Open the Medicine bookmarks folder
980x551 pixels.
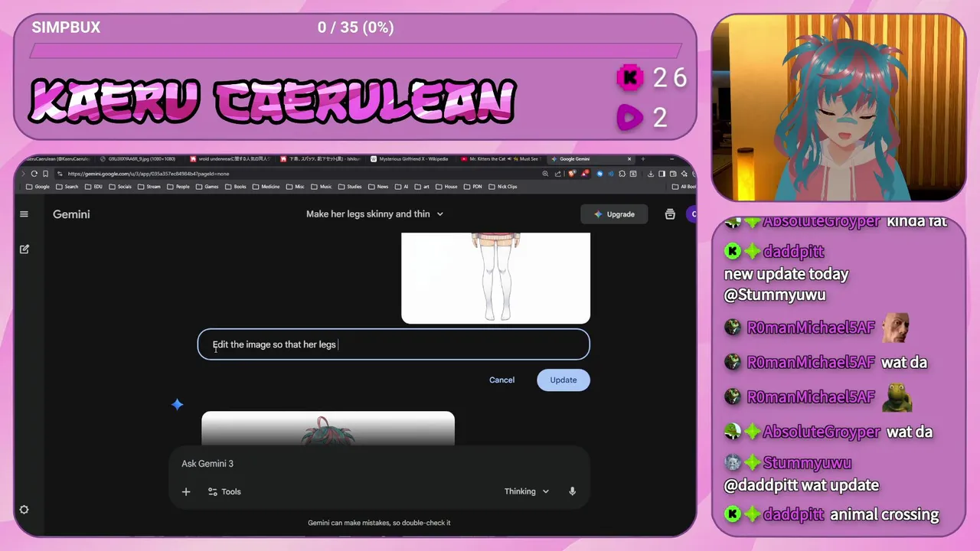[x=266, y=186]
